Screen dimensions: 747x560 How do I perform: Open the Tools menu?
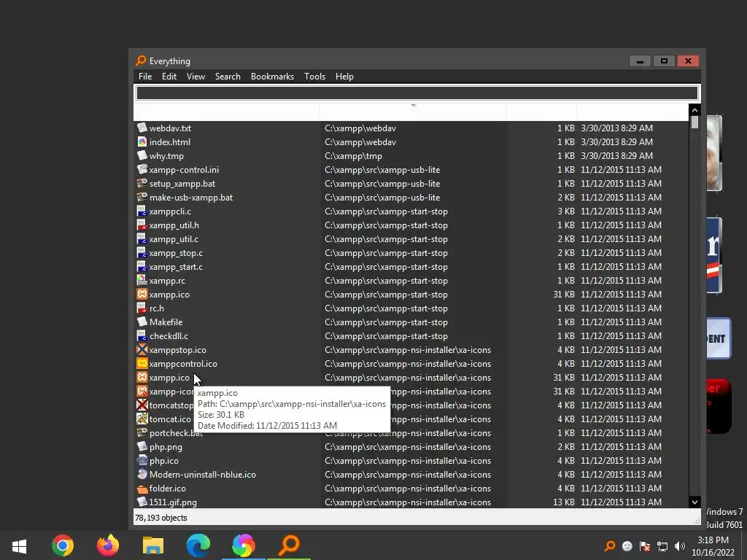pyautogui.click(x=314, y=76)
